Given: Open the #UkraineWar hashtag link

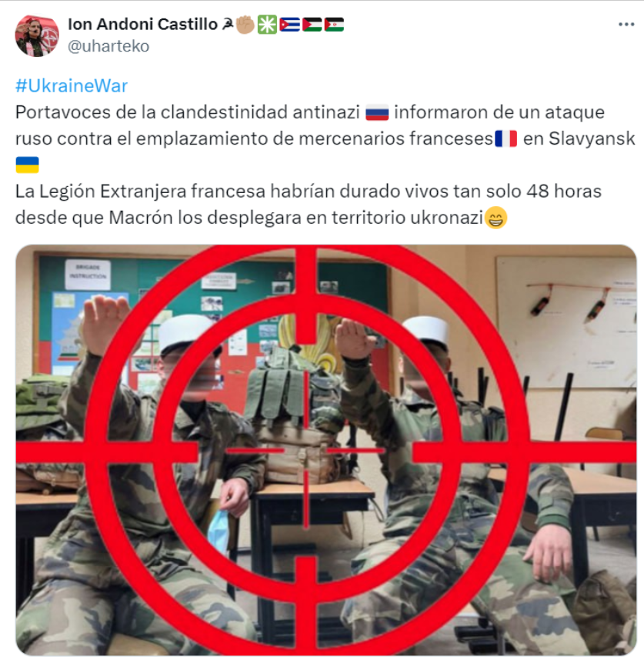Looking at the screenshot, I should click(71, 86).
